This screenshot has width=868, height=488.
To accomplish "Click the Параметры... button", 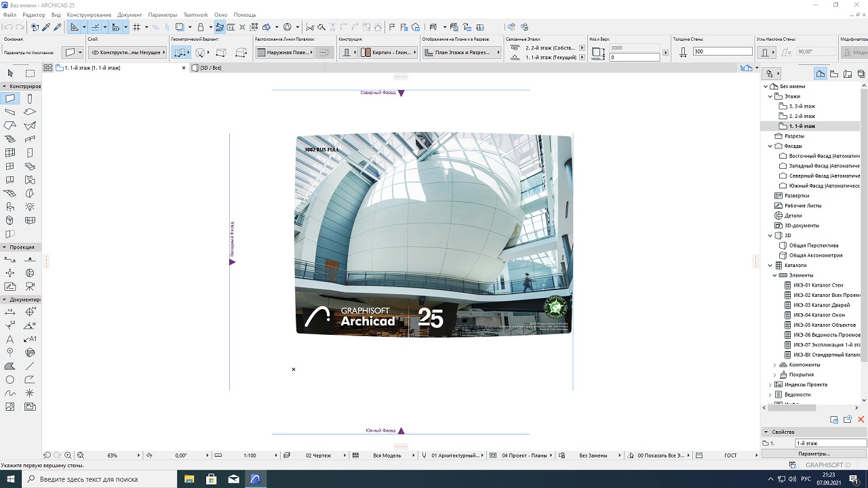I will [813, 453].
